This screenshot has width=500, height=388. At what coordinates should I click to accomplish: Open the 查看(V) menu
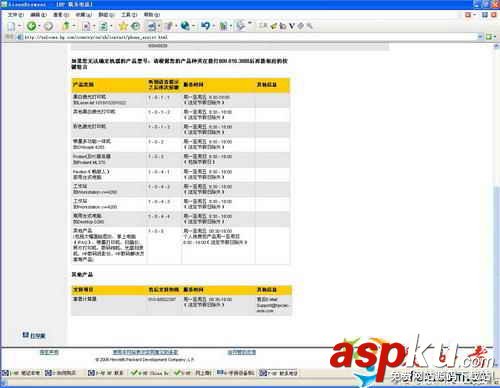[x=61, y=15]
